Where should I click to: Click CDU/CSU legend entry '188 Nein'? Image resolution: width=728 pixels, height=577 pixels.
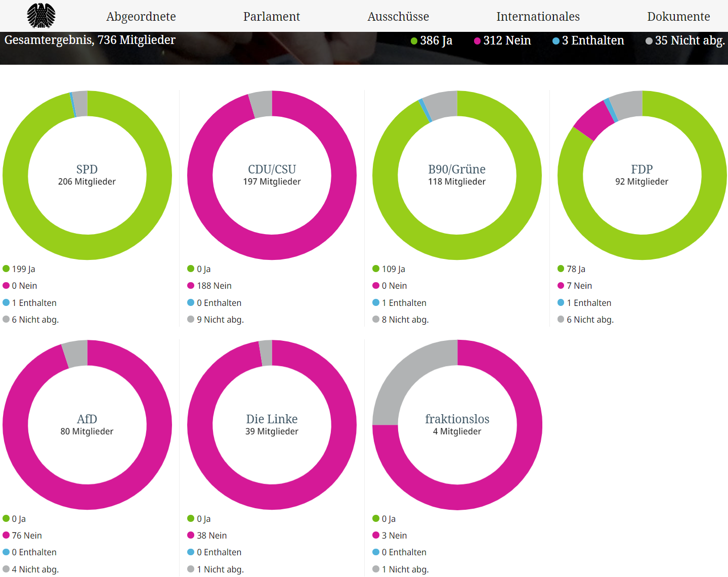click(x=209, y=286)
